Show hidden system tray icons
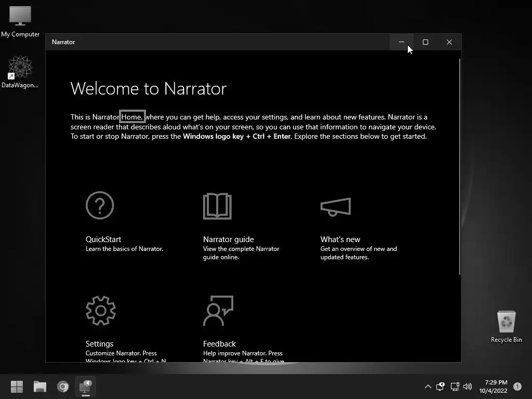 [428, 387]
